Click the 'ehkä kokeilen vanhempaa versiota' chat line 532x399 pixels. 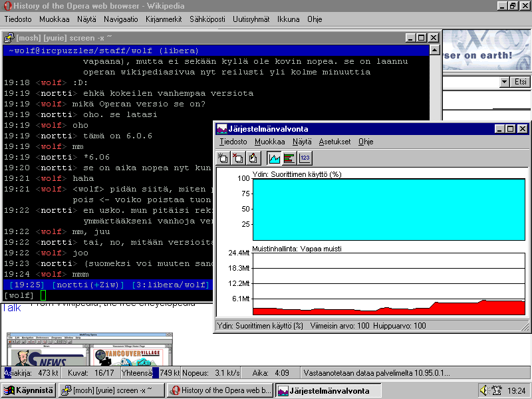point(168,93)
